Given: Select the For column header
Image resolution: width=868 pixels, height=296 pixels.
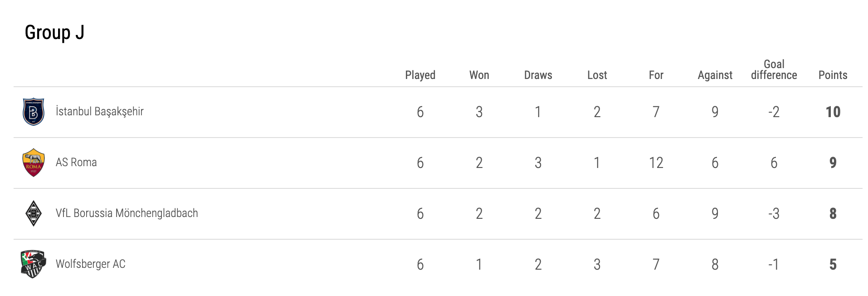Looking at the screenshot, I should pyautogui.click(x=656, y=75).
